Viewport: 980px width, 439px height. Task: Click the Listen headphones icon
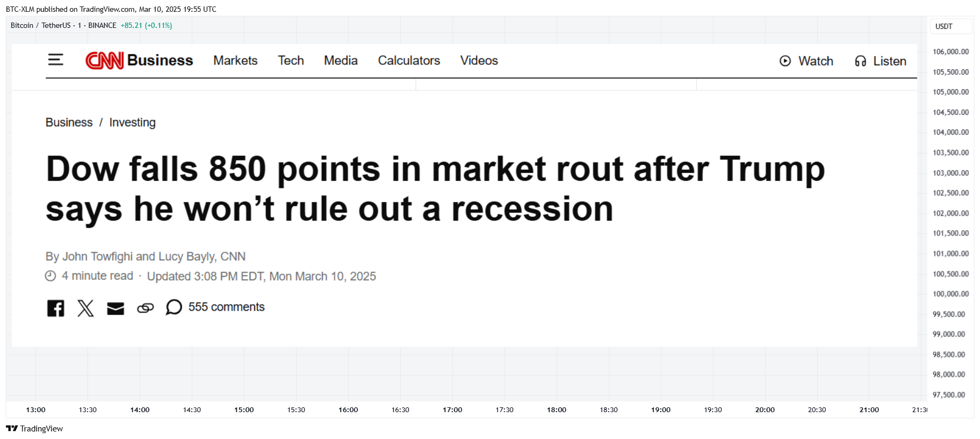(860, 61)
